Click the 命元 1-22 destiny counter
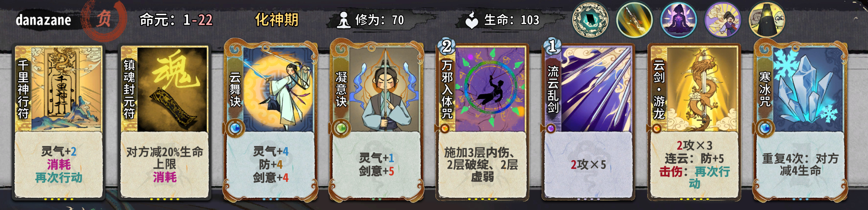This screenshot has height=210, width=868. (x=176, y=20)
